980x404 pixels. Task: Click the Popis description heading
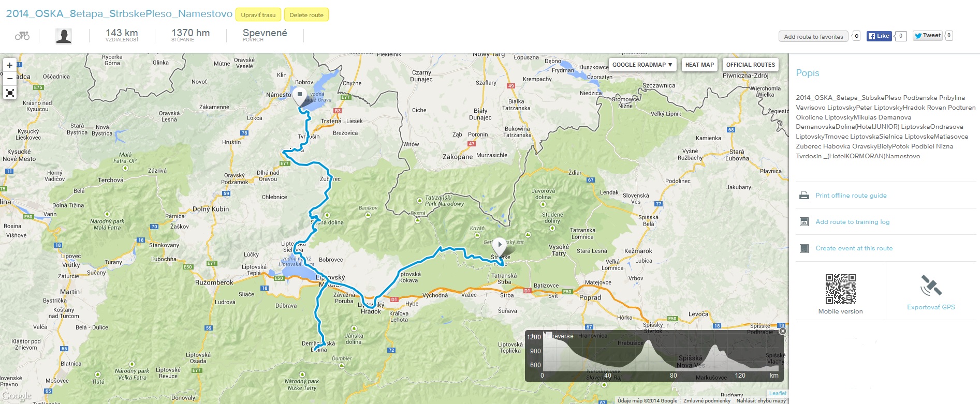point(808,73)
